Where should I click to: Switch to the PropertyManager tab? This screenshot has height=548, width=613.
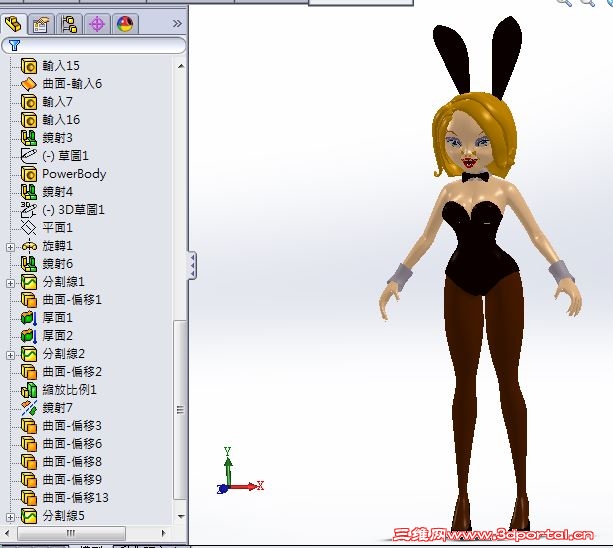pos(41,24)
